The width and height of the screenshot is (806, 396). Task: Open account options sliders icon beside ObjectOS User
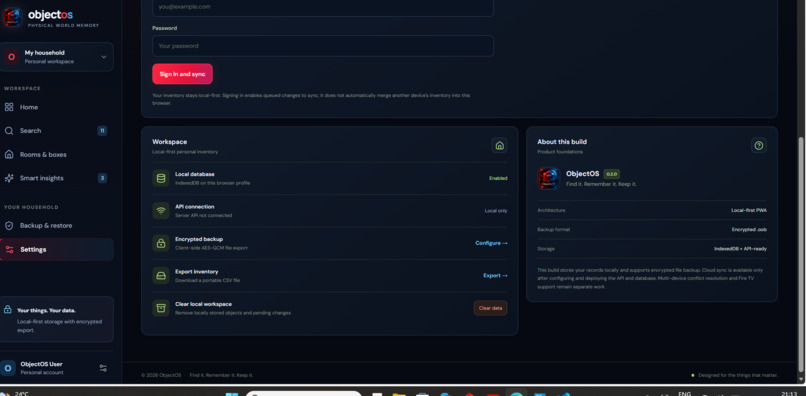(x=103, y=368)
